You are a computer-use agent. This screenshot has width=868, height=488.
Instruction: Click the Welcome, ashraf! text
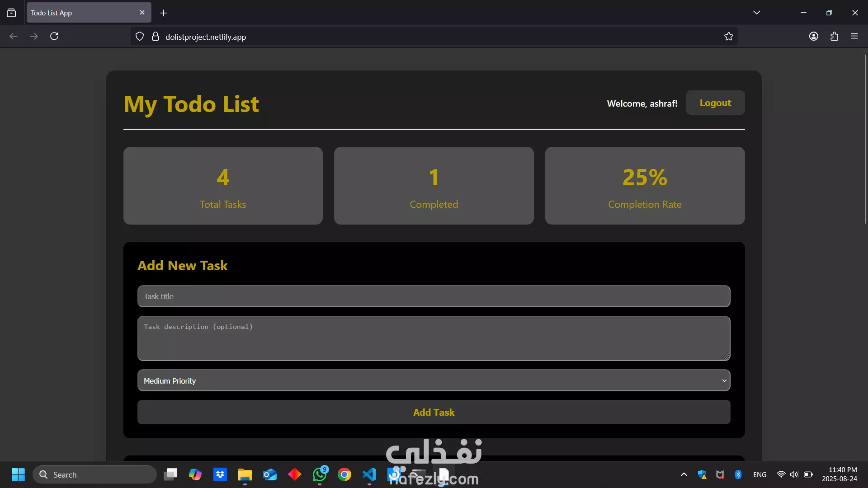pos(642,103)
